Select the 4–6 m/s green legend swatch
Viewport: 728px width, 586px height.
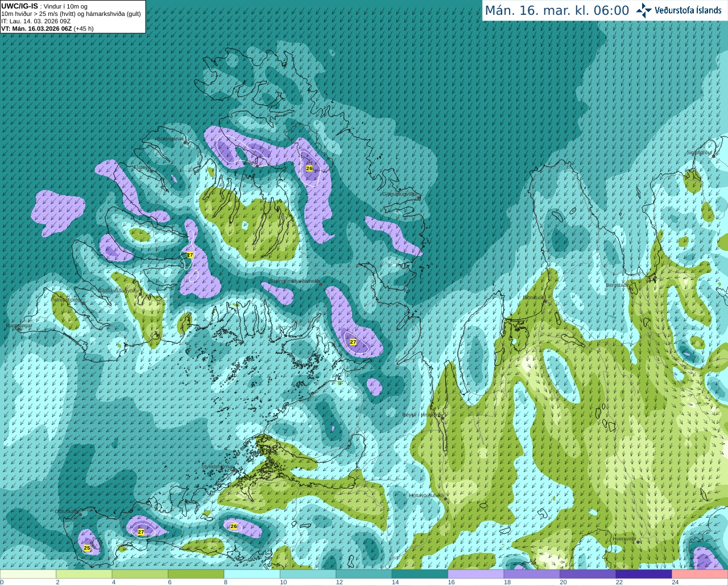point(140,574)
